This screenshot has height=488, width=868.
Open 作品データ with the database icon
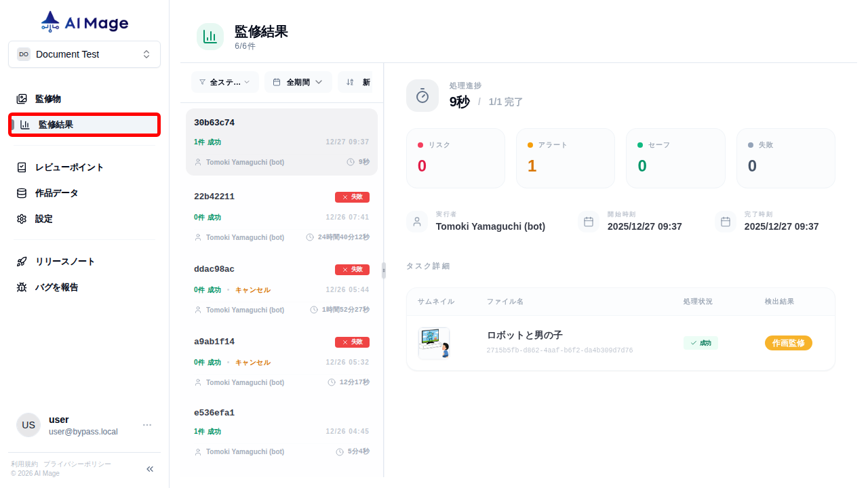tap(21, 192)
